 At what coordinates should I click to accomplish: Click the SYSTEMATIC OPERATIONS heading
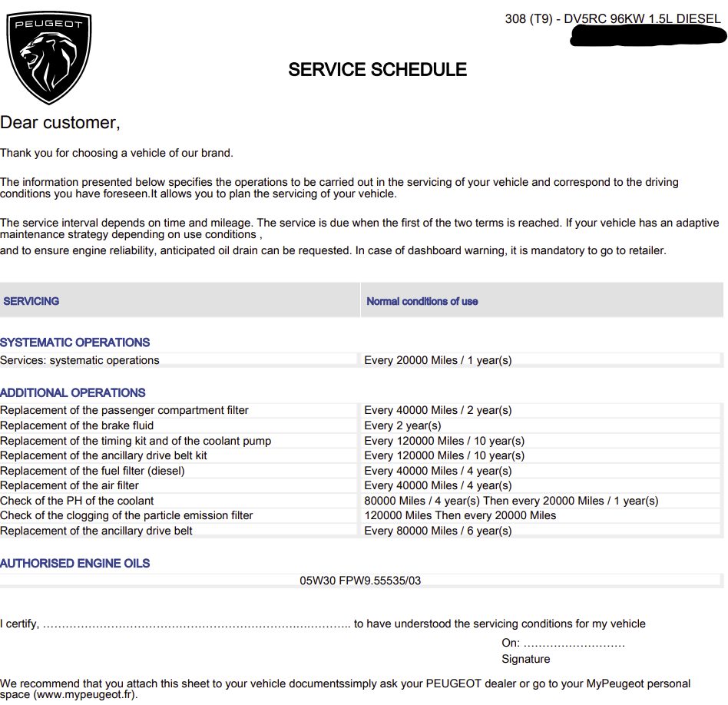(74, 343)
